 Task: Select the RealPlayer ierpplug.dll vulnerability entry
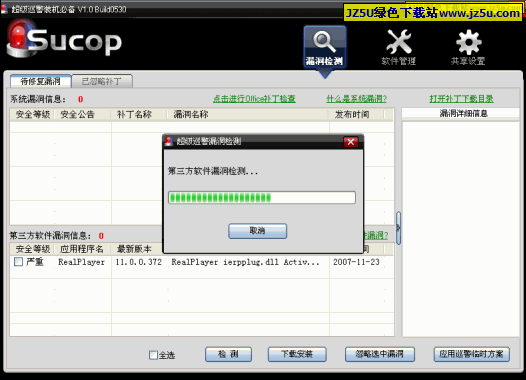245,262
